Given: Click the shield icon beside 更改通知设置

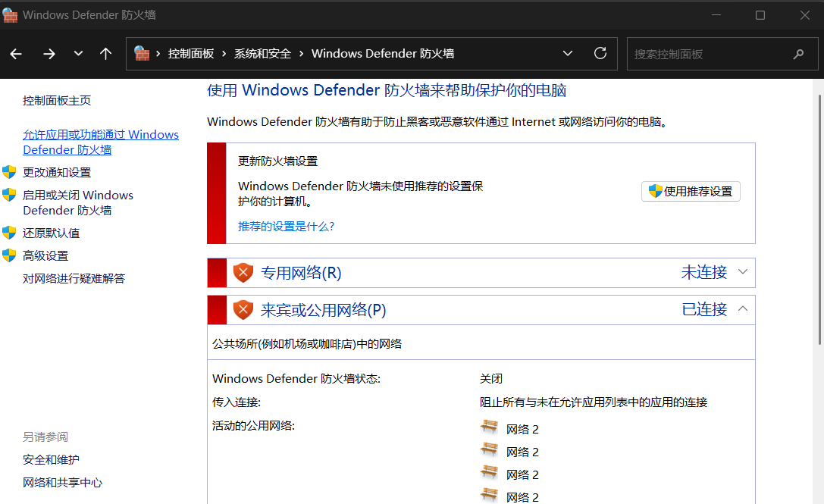Looking at the screenshot, I should click(9, 172).
